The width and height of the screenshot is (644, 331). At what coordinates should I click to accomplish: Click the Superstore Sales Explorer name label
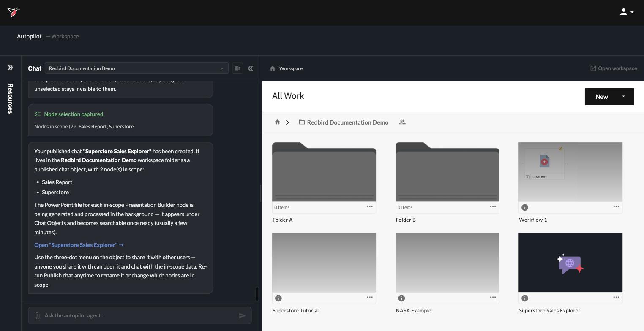click(x=549, y=311)
